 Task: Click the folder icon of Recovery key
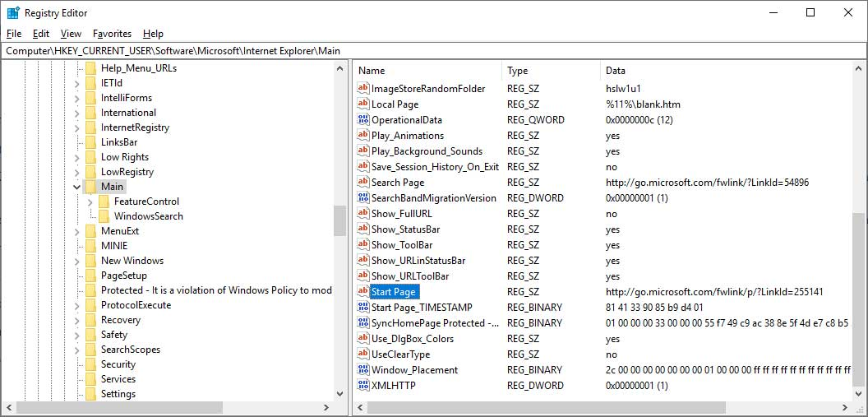pyautogui.click(x=90, y=320)
